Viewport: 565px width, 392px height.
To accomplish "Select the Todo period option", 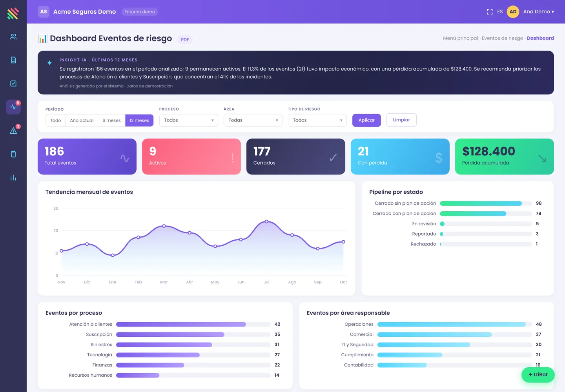I will pos(56,120).
